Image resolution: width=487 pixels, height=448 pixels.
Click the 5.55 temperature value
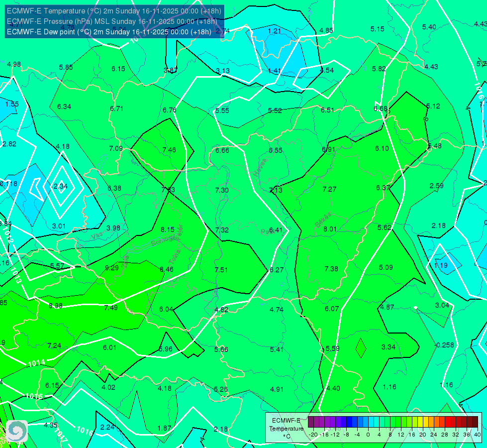point(222,111)
